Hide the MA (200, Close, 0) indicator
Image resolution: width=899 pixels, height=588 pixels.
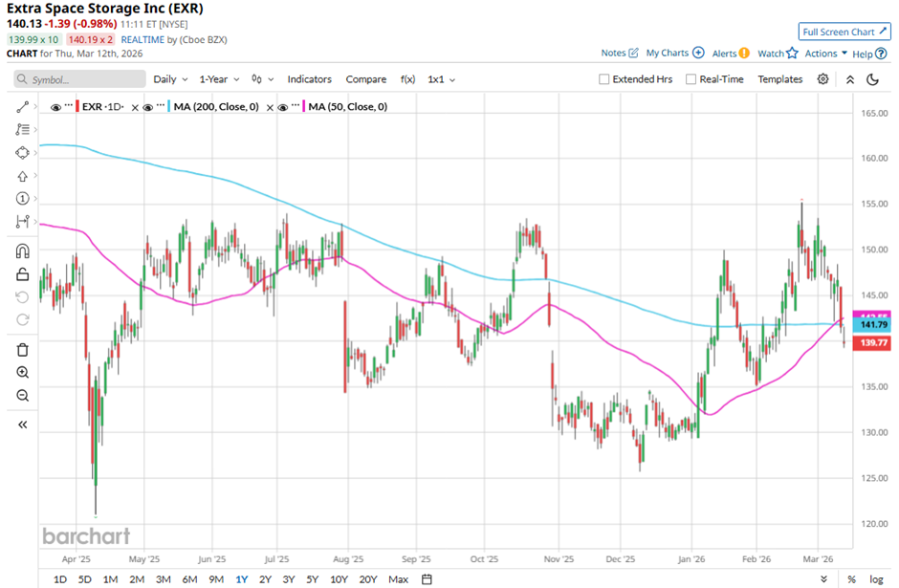[147, 107]
